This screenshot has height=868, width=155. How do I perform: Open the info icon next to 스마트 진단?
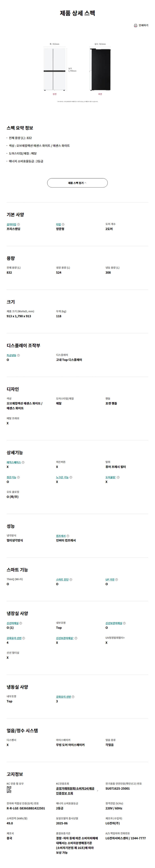(71, 580)
